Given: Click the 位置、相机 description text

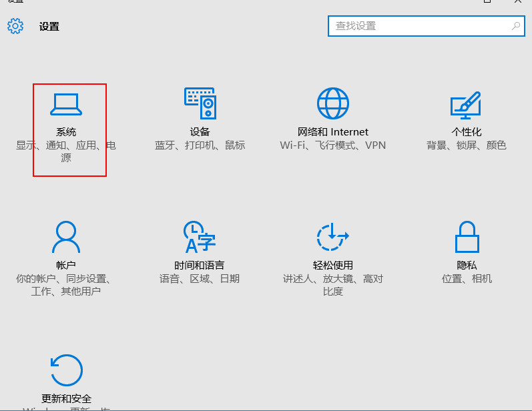Looking at the screenshot, I should pyautogui.click(x=467, y=279).
